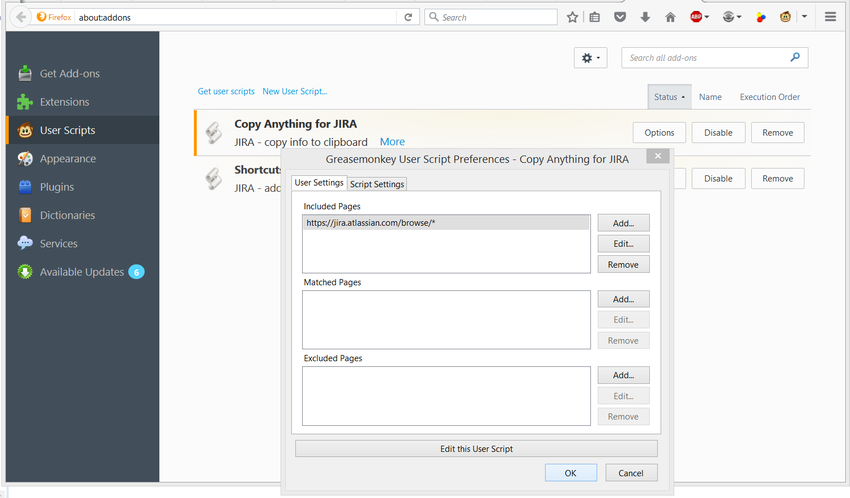Image resolution: width=850 pixels, height=498 pixels.
Task: Open Available Updates in the sidebar
Action: 83,272
